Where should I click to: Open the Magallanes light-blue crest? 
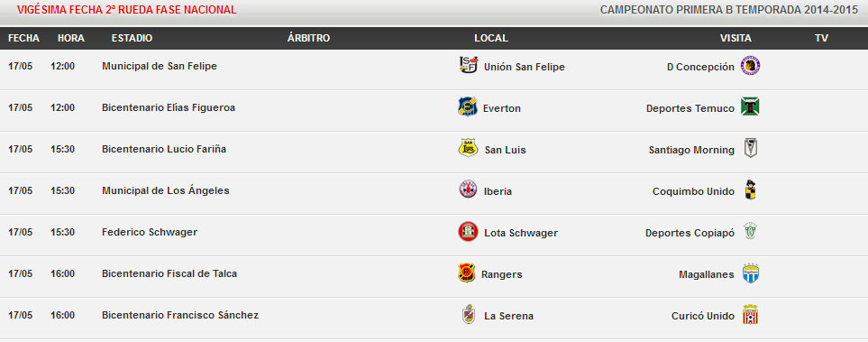point(750,273)
